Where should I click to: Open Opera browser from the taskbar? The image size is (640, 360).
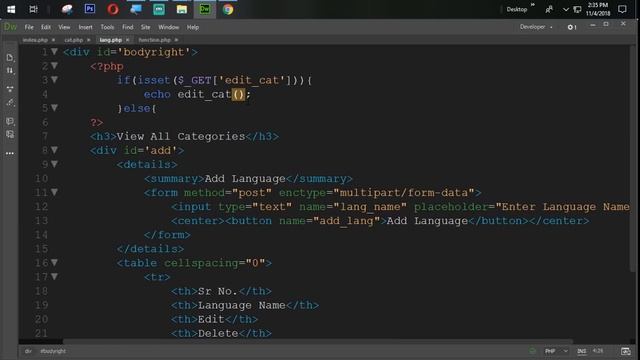(113, 9)
